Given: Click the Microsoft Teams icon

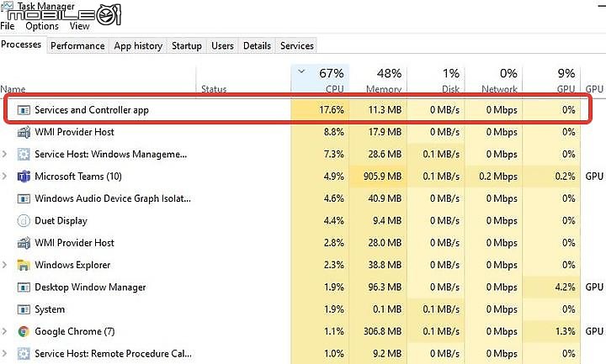Looking at the screenshot, I should coord(24,177).
